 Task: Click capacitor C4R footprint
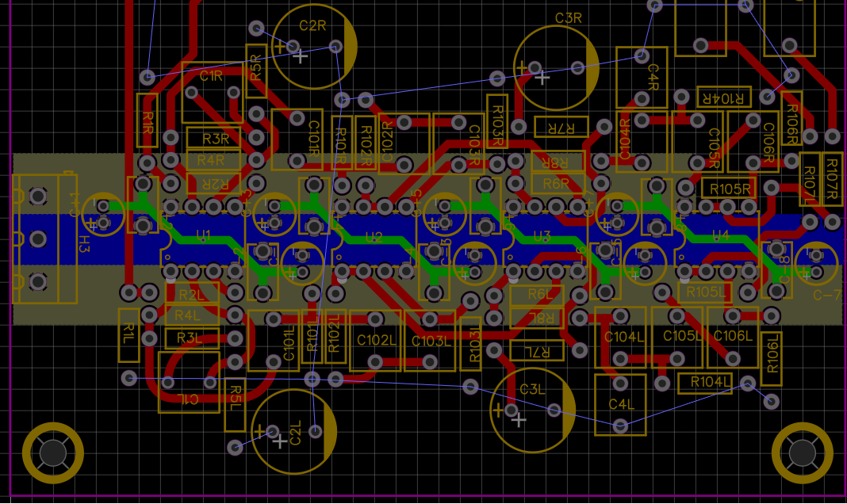click(642, 77)
